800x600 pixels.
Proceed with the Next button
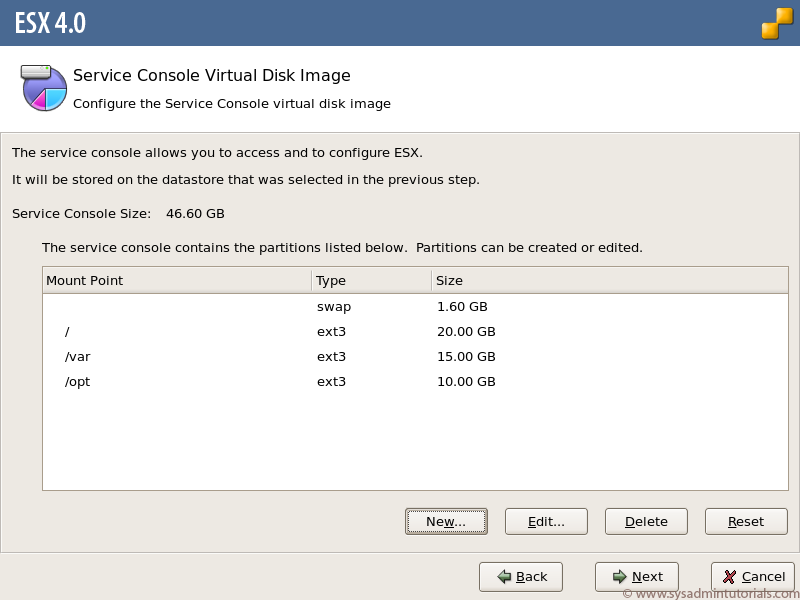click(x=636, y=577)
